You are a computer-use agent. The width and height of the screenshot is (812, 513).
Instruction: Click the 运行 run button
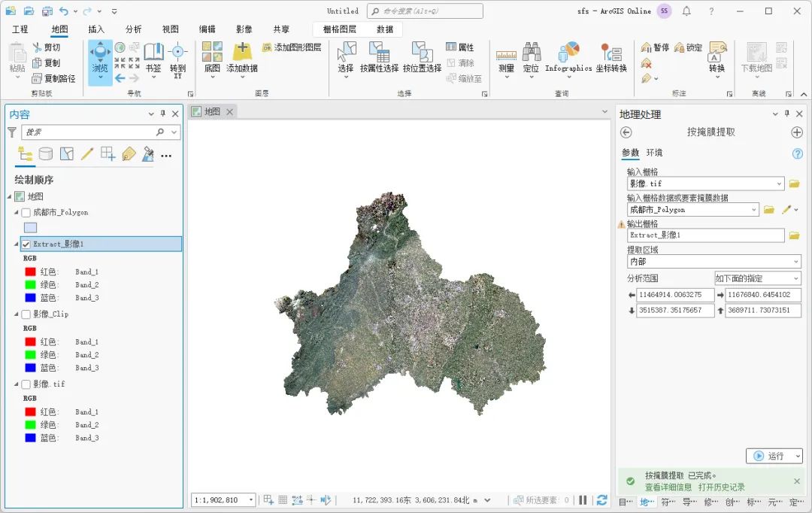coord(770,456)
